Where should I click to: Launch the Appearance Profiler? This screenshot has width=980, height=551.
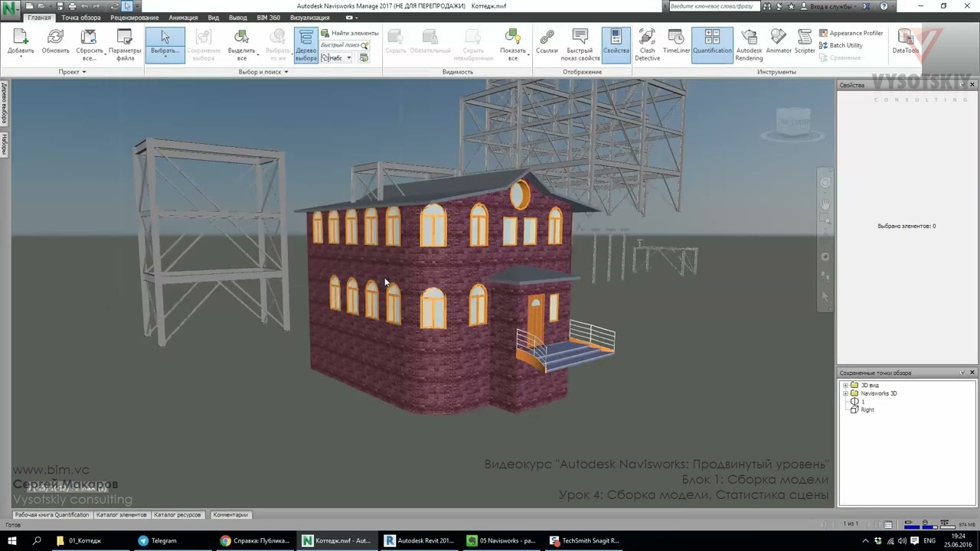[851, 34]
